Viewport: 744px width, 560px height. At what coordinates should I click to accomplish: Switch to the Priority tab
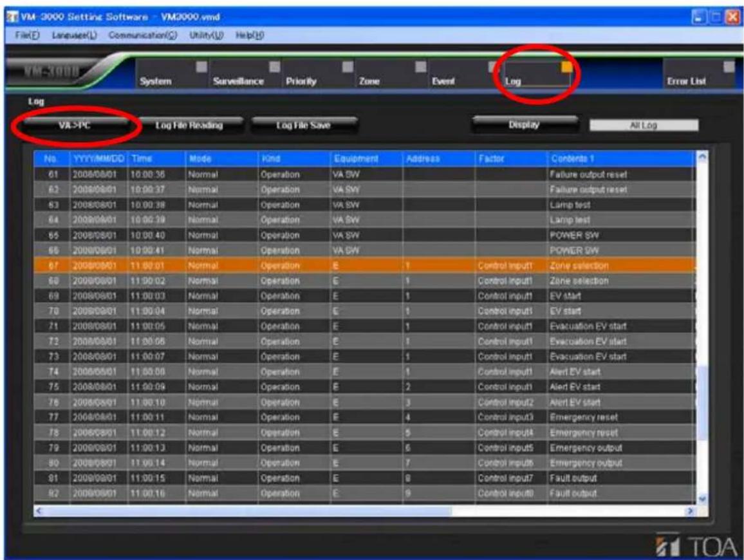pyautogui.click(x=319, y=73)
